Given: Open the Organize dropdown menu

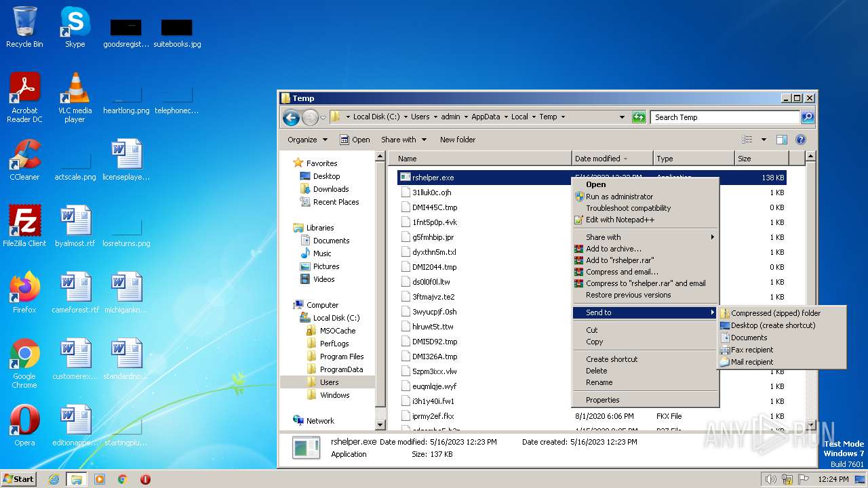Looking at the screenshot, I should click(x=307, y=140).
